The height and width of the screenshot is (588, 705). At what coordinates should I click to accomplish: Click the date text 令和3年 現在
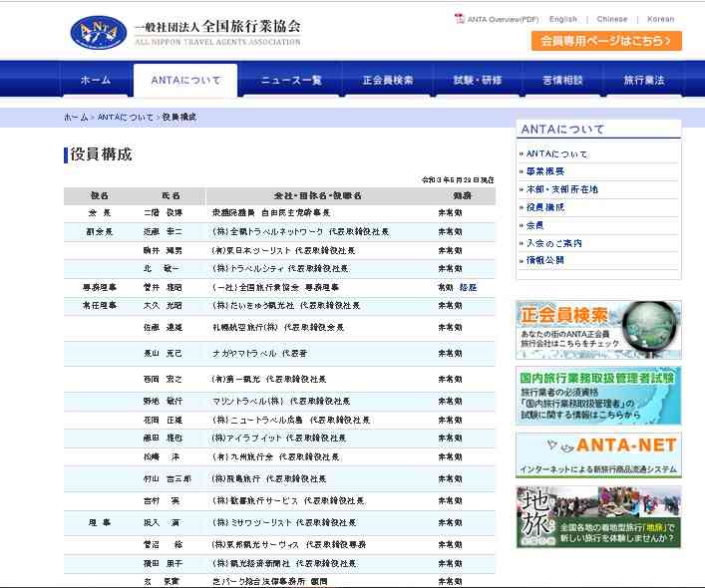(458, 180)
